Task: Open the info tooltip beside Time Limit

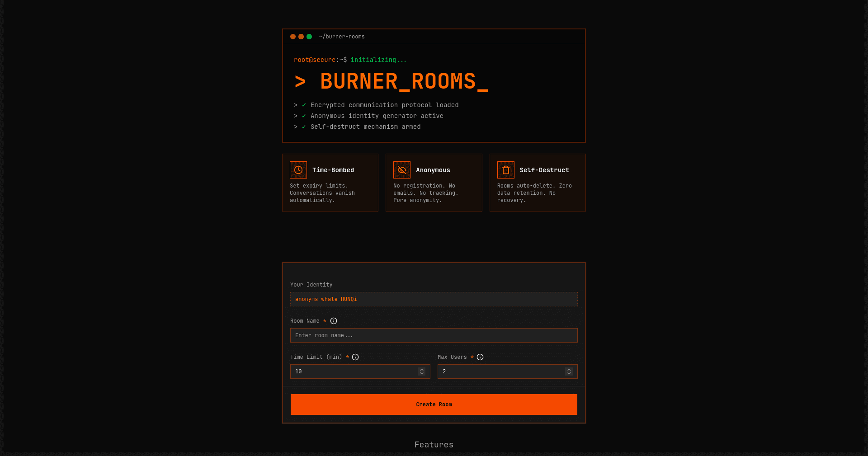Action: pos(355,357)
